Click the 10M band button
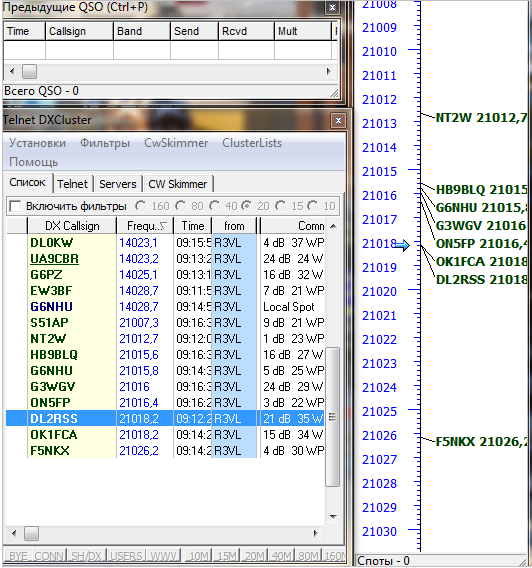Image resolution: width=532 pixels, height=568 pixels. [x=199, y=556]
